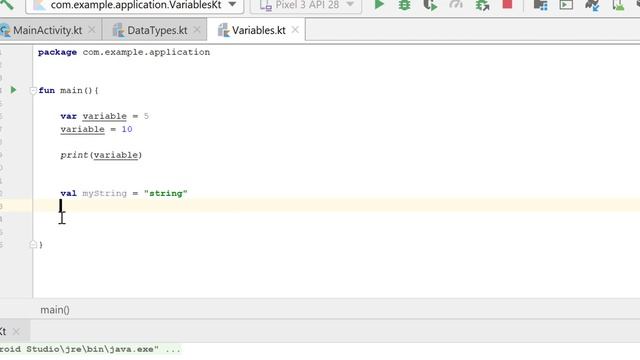Click the Debug app bug icon
The image size is (640, 360).
click(404, 5)
